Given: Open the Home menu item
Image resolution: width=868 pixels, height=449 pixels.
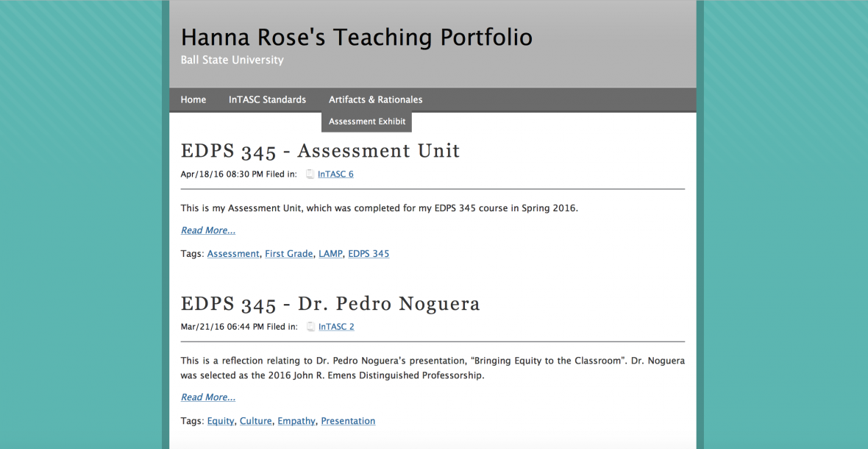Looking at the screenshot, I should pos(193,99).
